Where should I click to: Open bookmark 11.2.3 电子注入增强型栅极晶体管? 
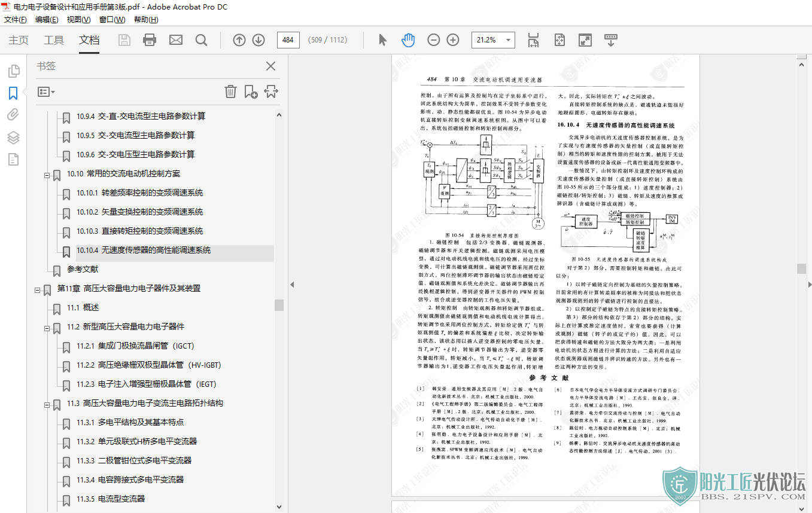(146, 384)
